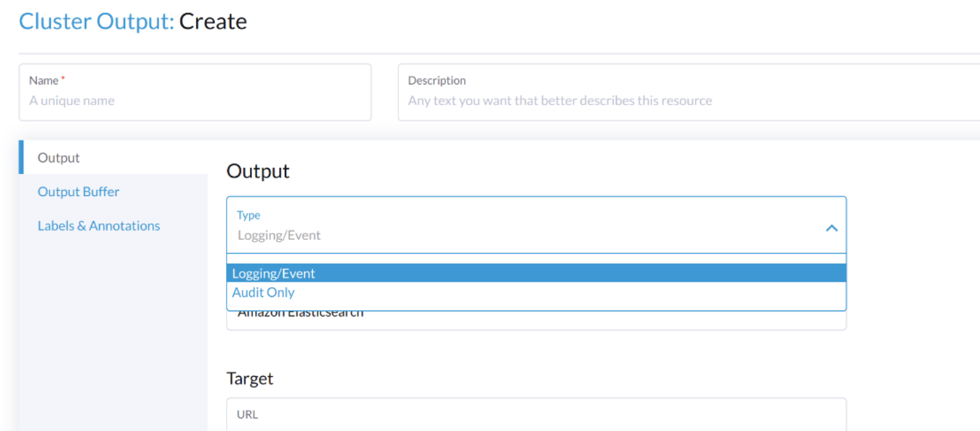This screenshot has width=980, height=431.
Task: Choose Amazon Elasticsearch as the output destination
Action: [x=299, y=312]
